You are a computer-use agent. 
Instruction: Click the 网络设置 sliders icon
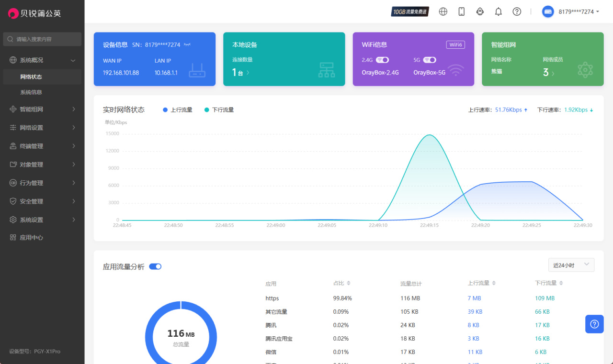(13, 128)
